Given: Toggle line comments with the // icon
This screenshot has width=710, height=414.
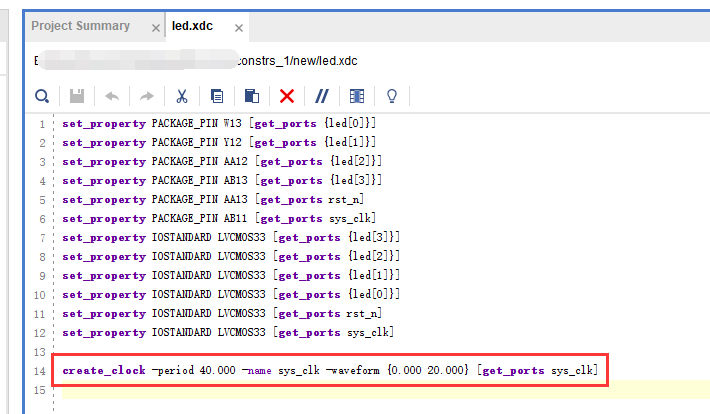Looking at the screenshot, I should point(322,96).
